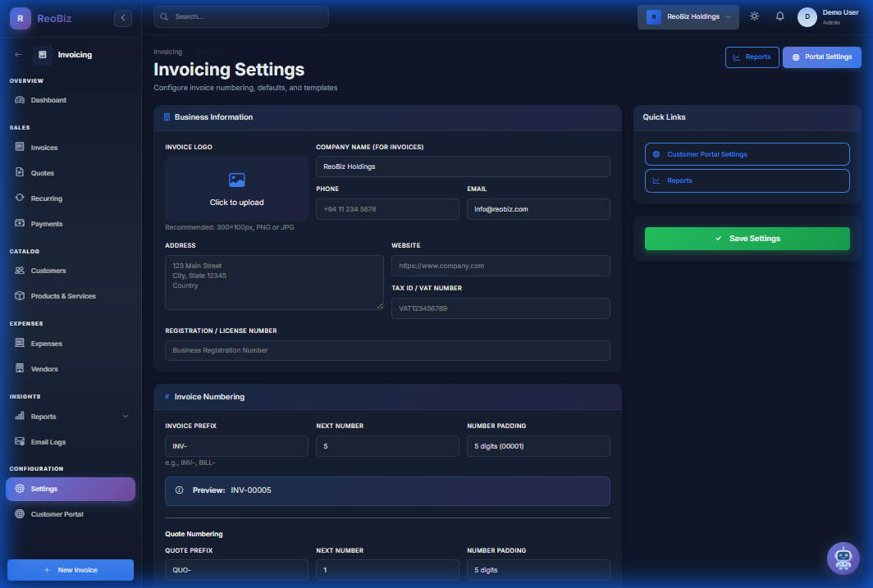Viewport: 873px width, 588px height.
Task: Expand the Reports sidebar submenu
Action: [x=125, y=416]
